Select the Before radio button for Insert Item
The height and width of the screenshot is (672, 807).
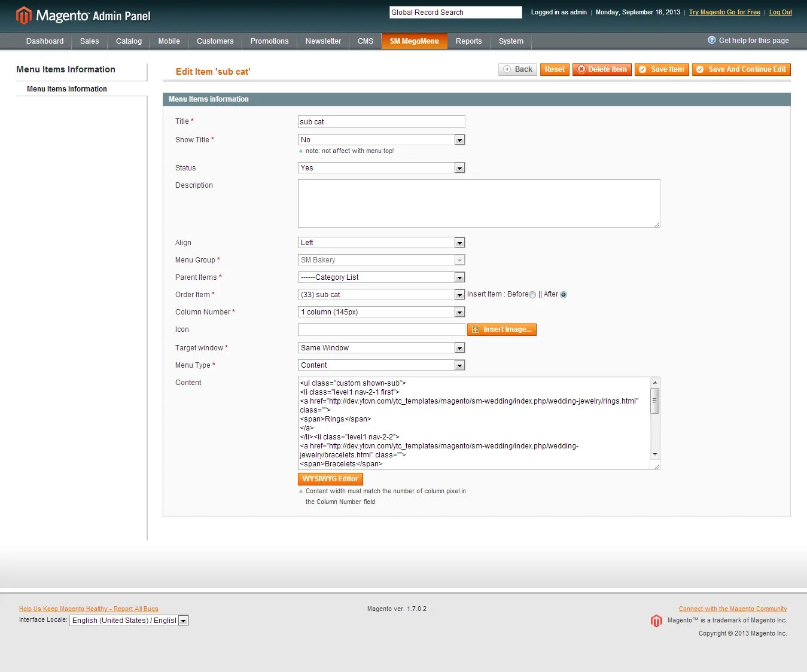pyautogui.click(x=532, y=294)
